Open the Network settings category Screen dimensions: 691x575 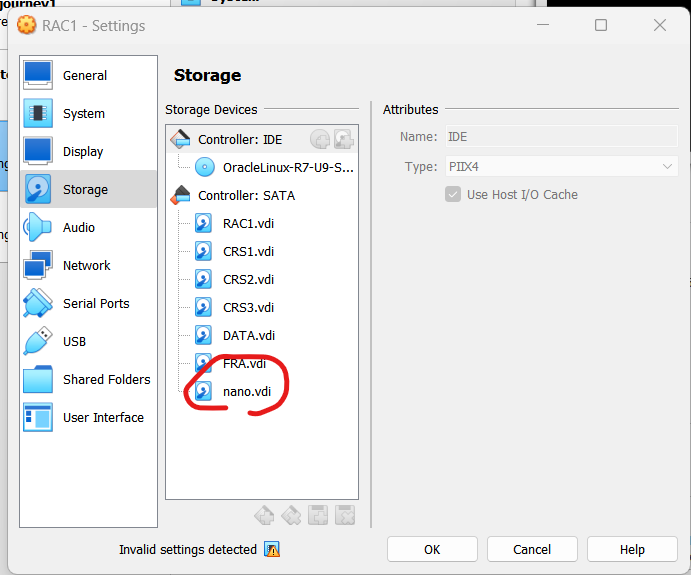click(x=88, y=265)
